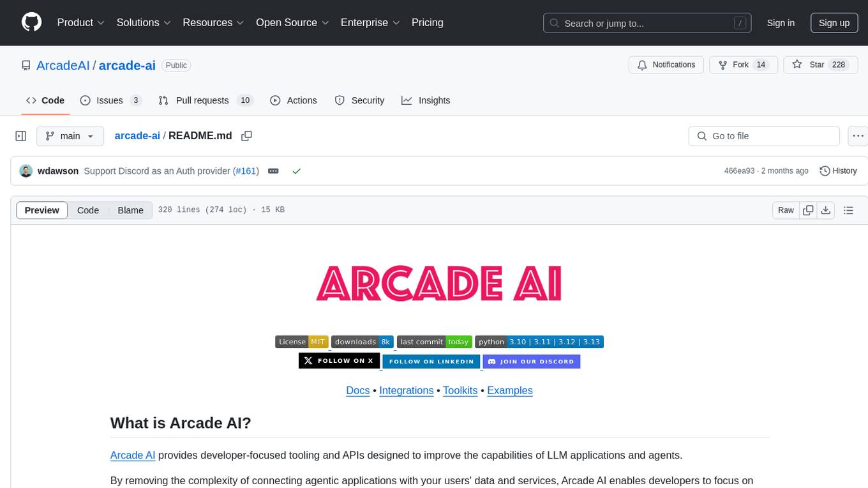This screenshot has height=488, width=868.
Task: Open the more file actions menu
Action: pyautogui.click(x=858, y=136)
